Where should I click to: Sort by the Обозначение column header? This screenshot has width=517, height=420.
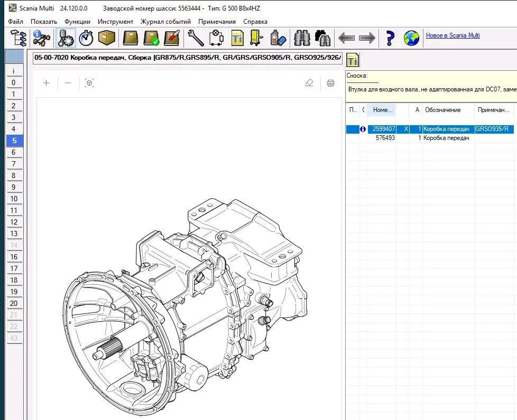(448, 110)
